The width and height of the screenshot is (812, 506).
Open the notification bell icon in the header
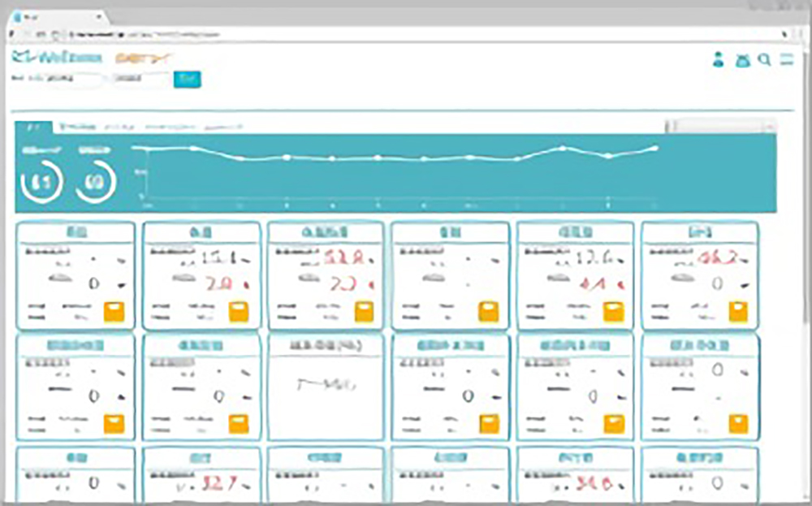tap(743, 60)
